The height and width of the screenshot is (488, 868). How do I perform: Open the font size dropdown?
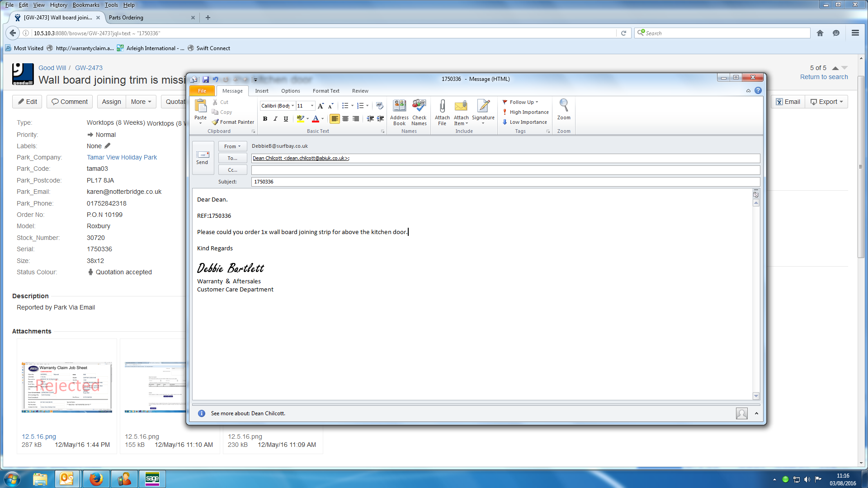pyautogui.click(x=312, y=106)
